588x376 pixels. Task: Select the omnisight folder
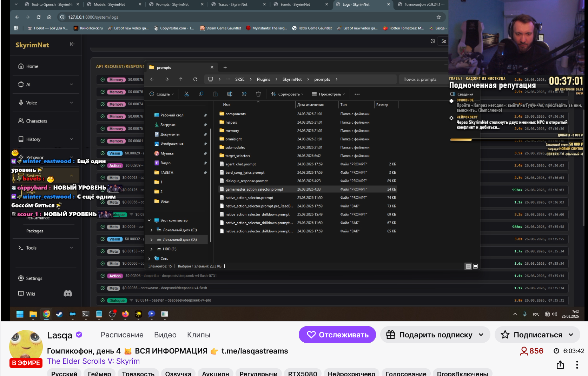point(308,139)
